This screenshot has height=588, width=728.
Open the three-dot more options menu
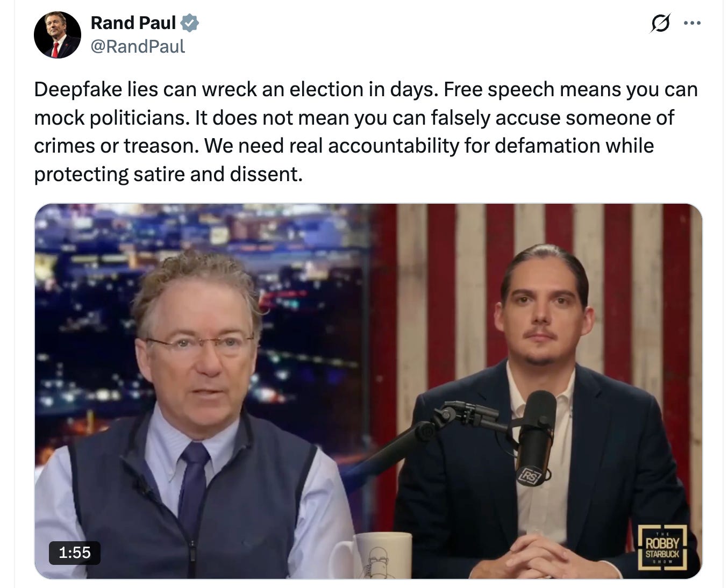[x=692, y=23]
